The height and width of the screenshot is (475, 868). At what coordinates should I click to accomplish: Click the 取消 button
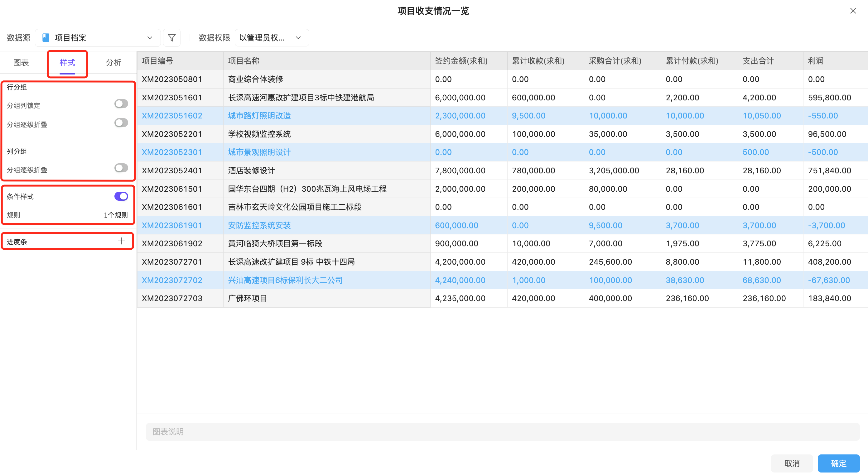tap(792, 463)
